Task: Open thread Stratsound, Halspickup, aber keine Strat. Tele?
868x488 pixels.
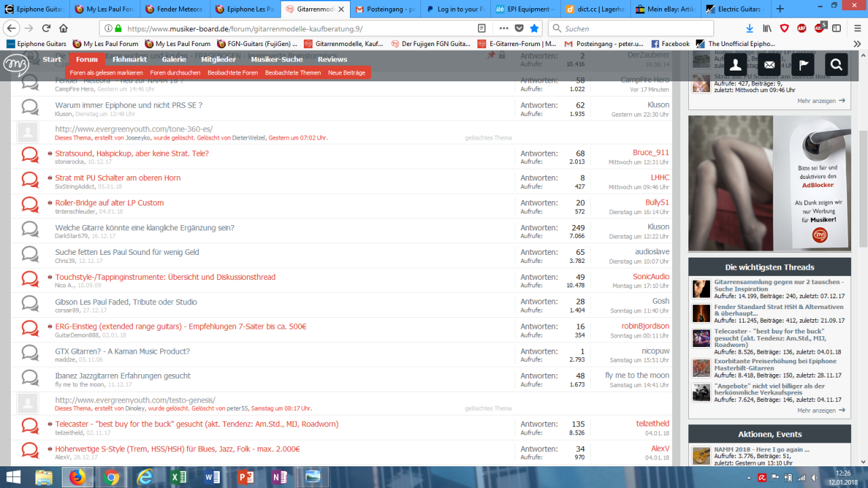Action: [x=132, y=153]
